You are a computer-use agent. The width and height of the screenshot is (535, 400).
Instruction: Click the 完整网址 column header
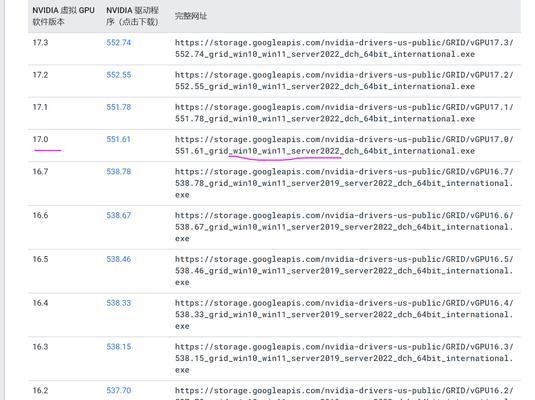point(191,16)
